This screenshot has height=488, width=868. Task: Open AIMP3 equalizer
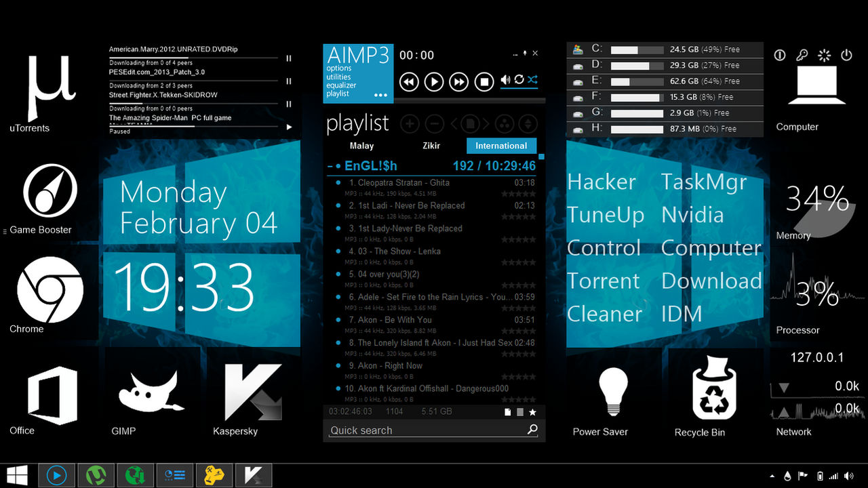pos(341,85)
